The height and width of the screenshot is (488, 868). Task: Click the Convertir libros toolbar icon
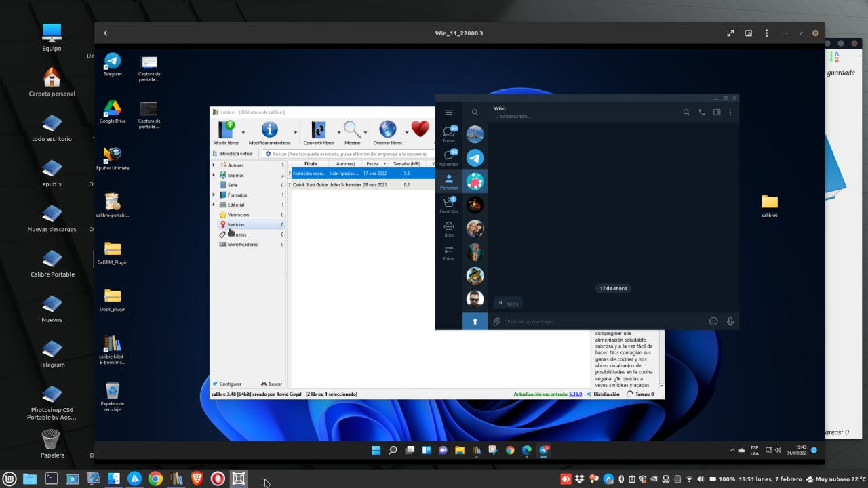[x=318, y=129]
